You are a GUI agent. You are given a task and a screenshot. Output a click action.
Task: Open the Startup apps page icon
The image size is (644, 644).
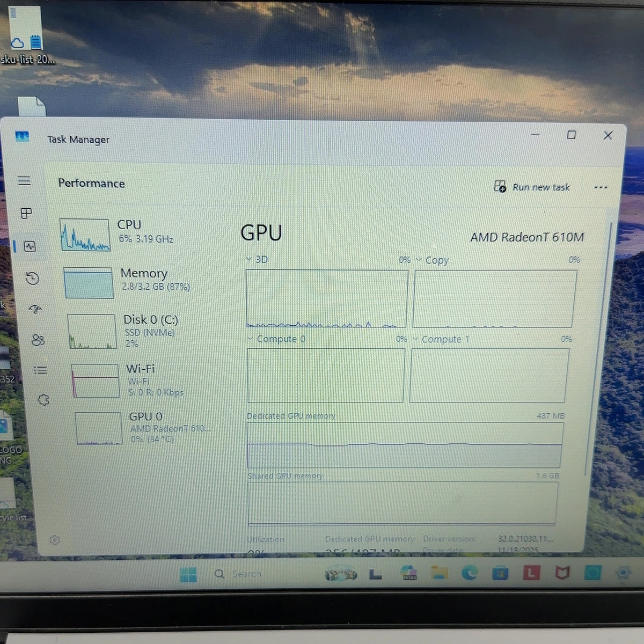click(x=35, y=309)
